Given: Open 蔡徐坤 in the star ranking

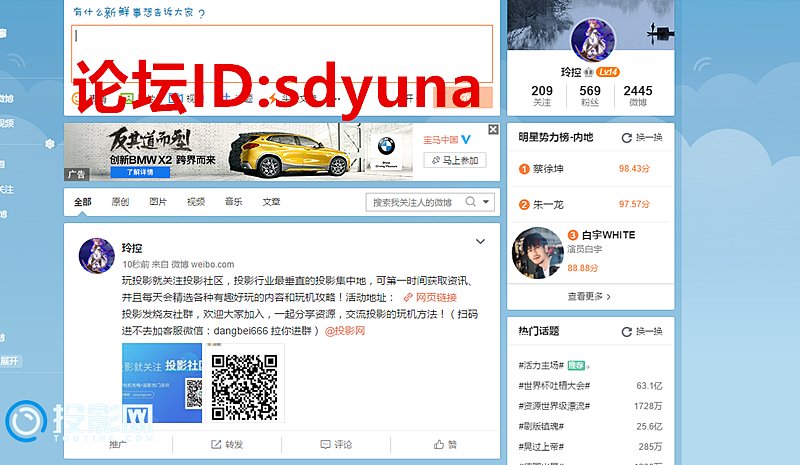Looking at the screenshot, I should pyautogui.click(x=548, y=169).
